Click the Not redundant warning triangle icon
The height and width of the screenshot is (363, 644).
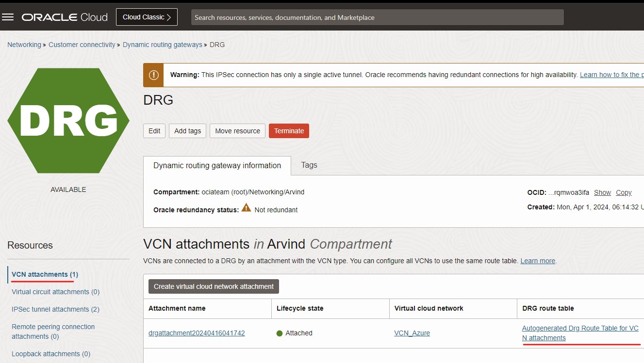pos(247,209)
